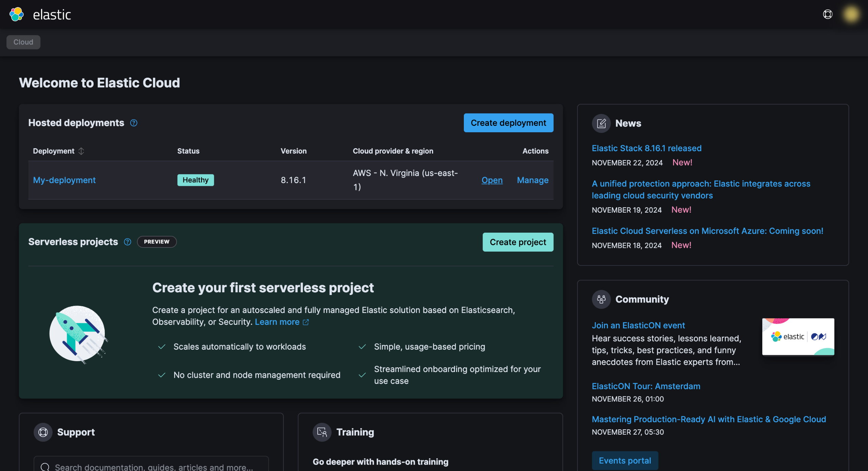
Task: Click Serverless projects help question icon
Action: coord(127,242)
